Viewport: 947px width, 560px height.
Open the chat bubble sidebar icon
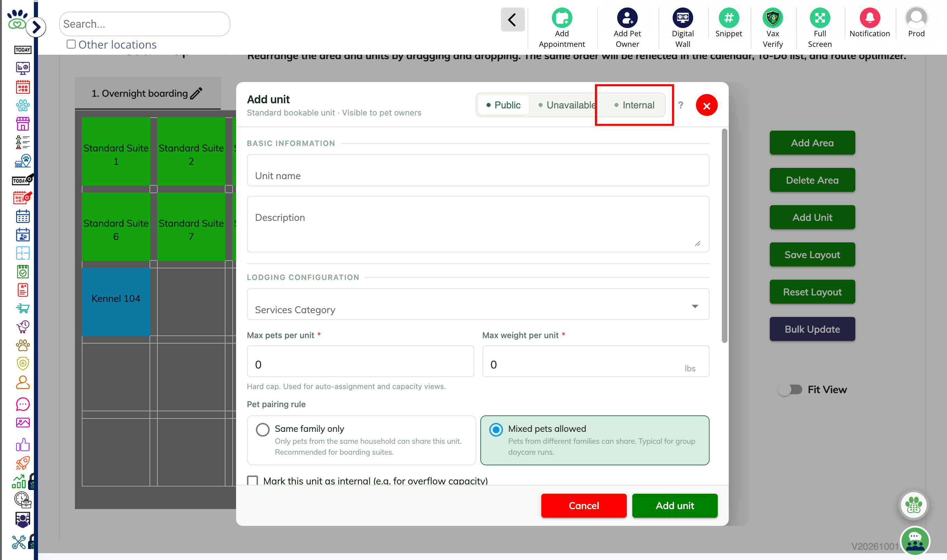coord(23,404)
